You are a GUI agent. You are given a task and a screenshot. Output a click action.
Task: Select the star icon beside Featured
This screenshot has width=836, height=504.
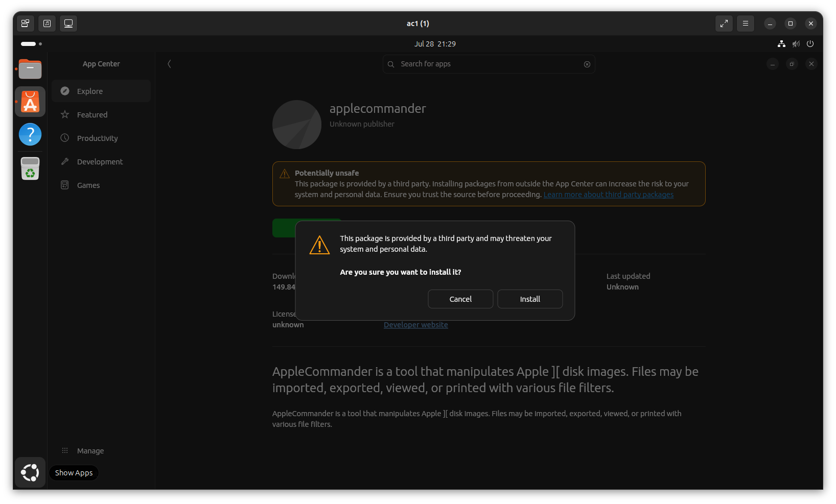65,114
